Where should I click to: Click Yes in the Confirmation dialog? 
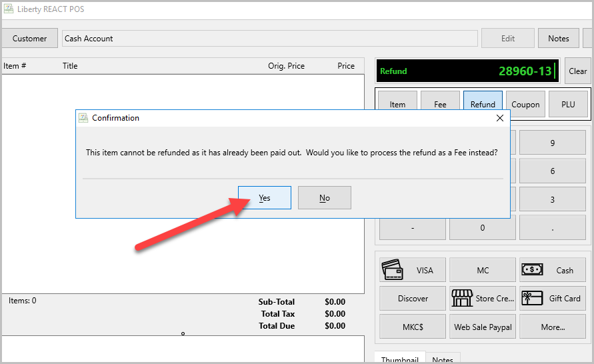pos(265,197)
